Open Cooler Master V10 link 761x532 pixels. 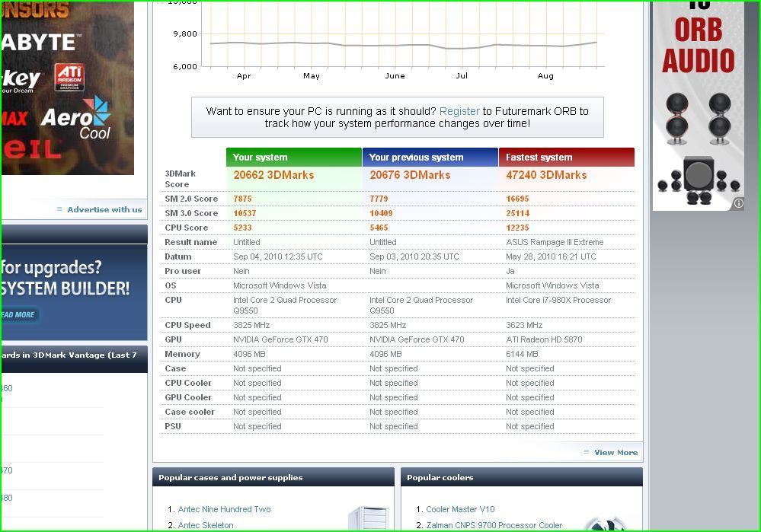(x=460, y=509)
